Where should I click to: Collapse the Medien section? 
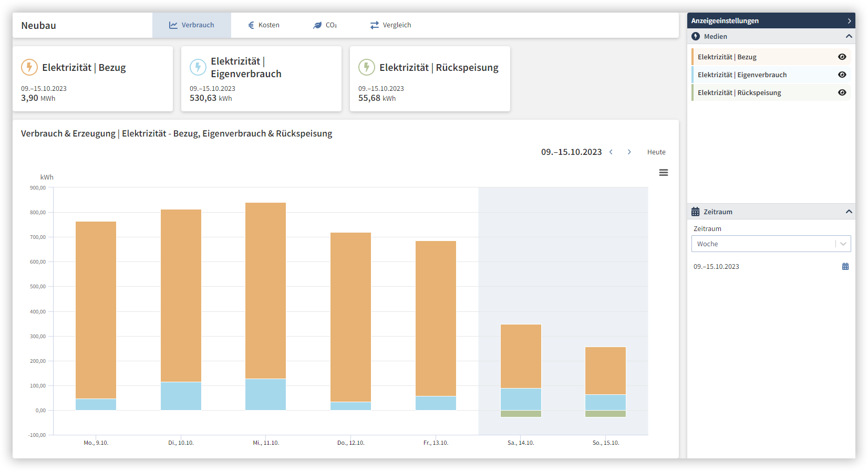click(849, 36)
